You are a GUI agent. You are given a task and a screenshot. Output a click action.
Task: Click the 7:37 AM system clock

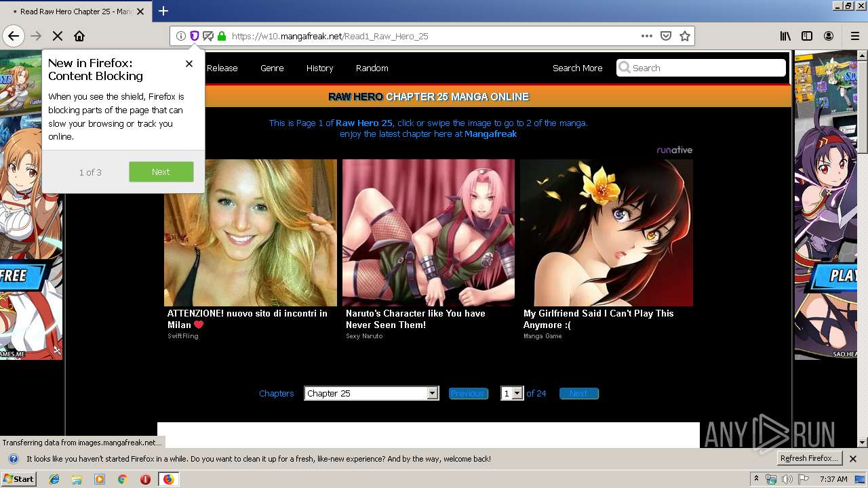click(833, 479)
